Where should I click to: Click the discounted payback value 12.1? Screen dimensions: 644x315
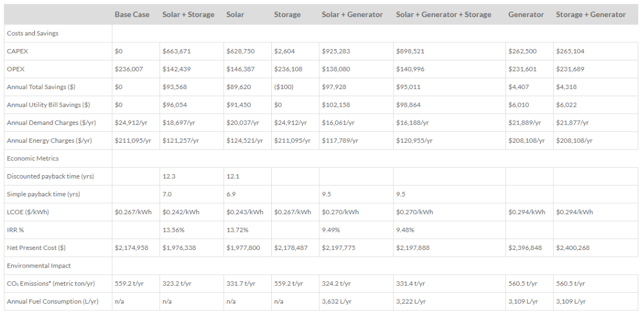[232, 176]
